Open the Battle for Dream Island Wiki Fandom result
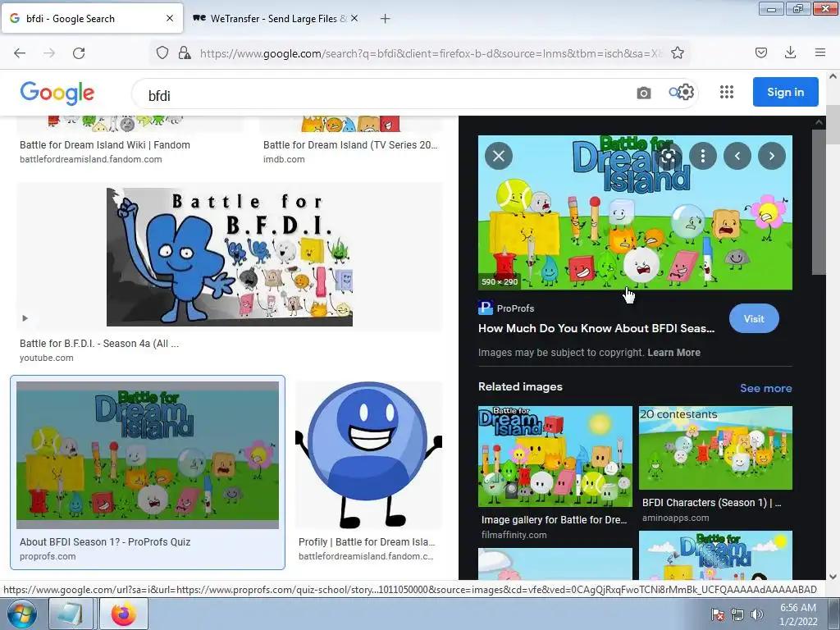Screen dimensions: 840x630 [x=104, y=145]
